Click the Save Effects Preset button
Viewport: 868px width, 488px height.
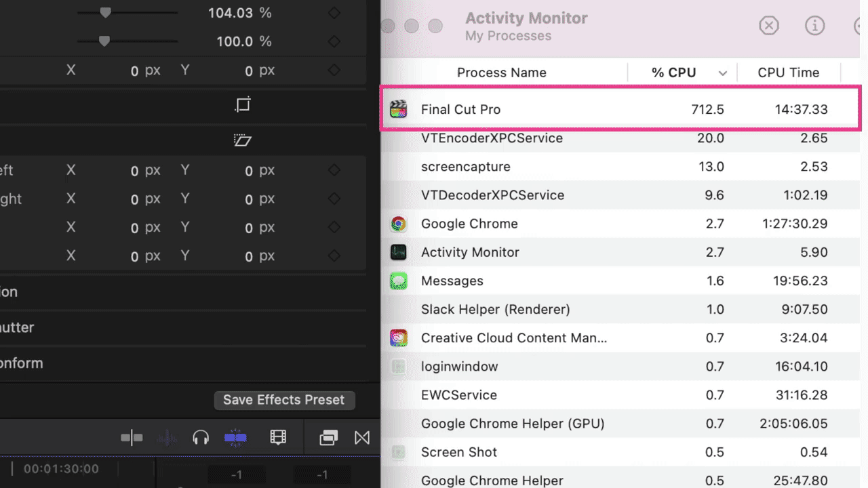click(283, 400)
